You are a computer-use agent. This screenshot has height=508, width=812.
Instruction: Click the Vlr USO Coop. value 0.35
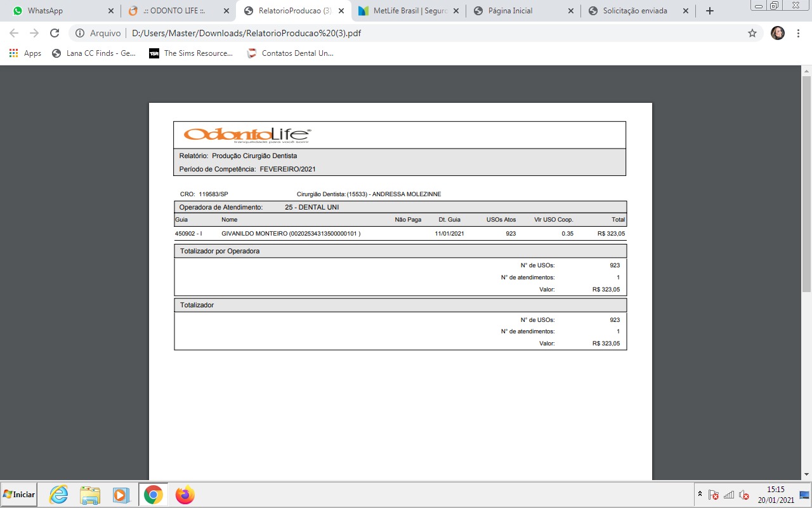568,234
